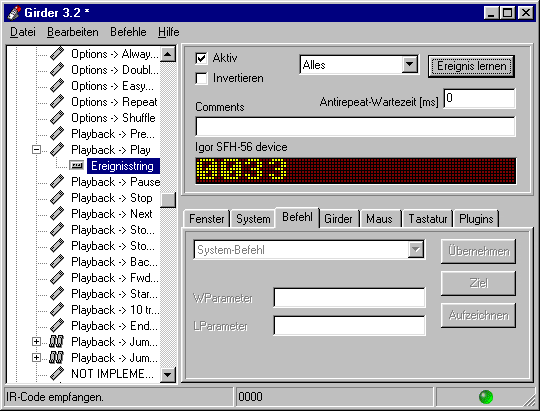This screenshot has width=540, height=411.
Task: Click command icon beside Playback -> Next
Action: (57, 214)
